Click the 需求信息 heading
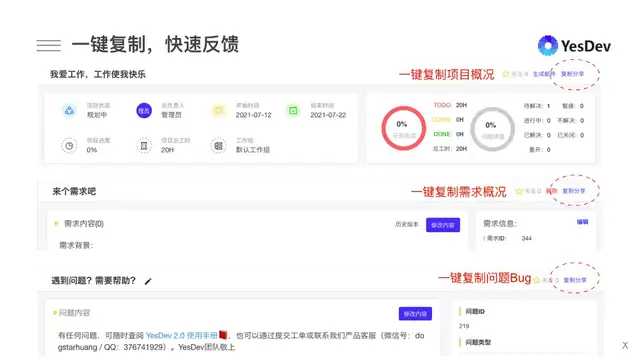 pyautogui.click(x=500, y=224)
